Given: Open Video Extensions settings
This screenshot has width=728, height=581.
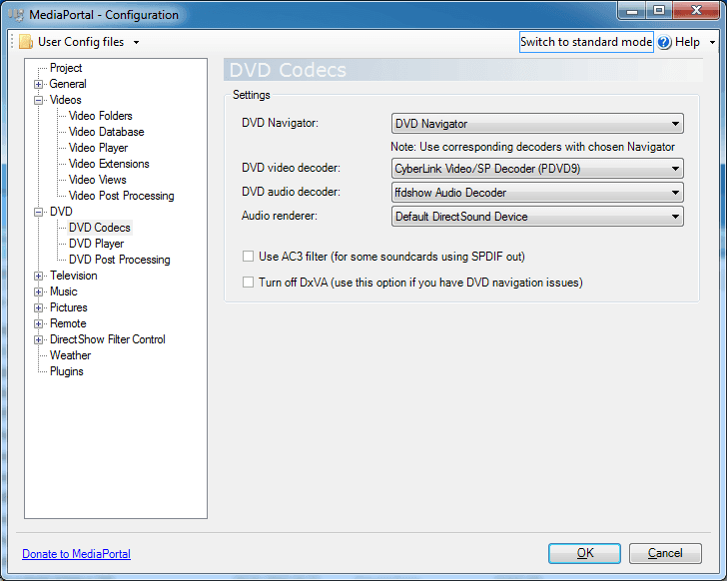Looking at the screenshot, I should pos(109,164).
